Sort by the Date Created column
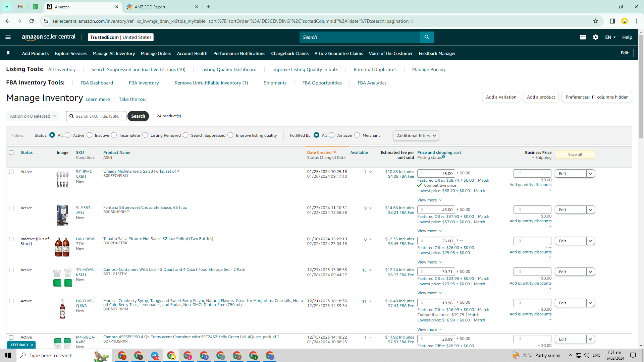The image size is (644, 362). pos(321,153)
